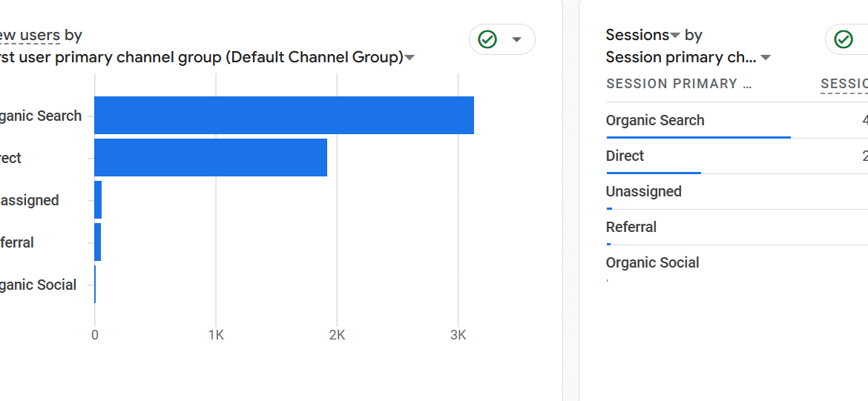Sort by the SESSIONS column header

[844, 84]
